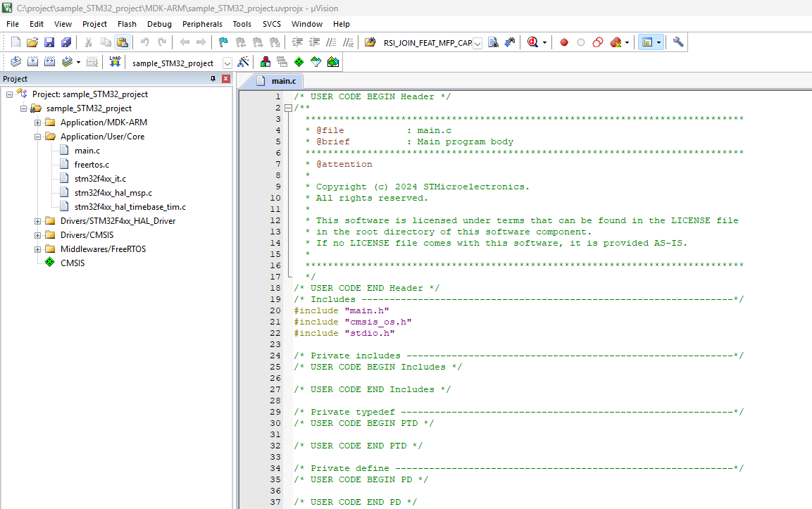Navigate backwards with the left arrow icon

185,42
